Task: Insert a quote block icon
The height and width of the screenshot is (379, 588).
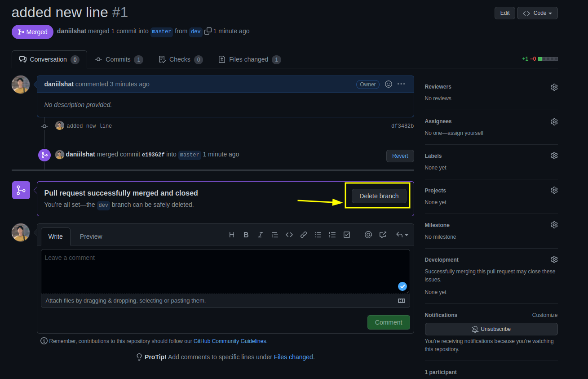Action: pyautogui.click(x=275, y=235)
